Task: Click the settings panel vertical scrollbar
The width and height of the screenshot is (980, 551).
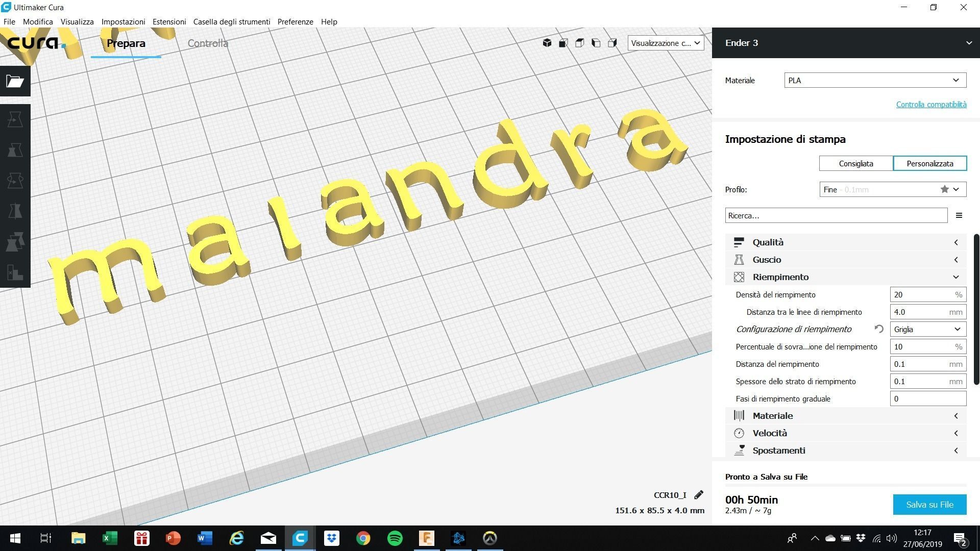Action: 976,309
